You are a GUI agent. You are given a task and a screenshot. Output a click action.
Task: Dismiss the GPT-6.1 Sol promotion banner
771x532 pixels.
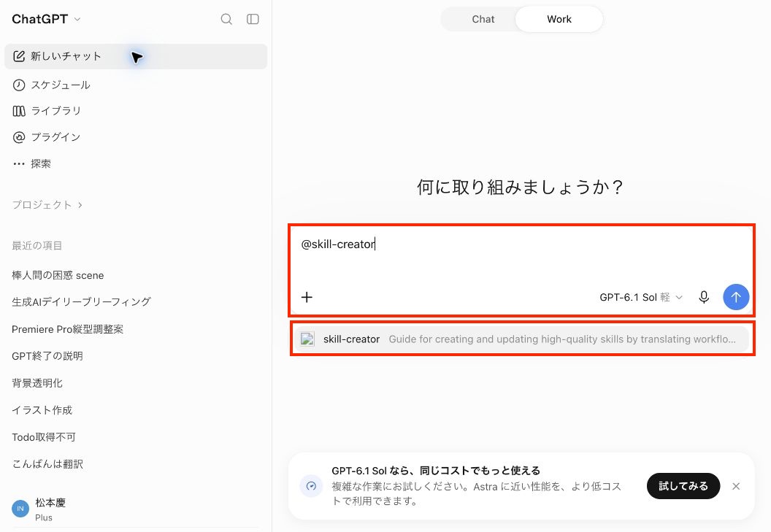tap(736, 486)
